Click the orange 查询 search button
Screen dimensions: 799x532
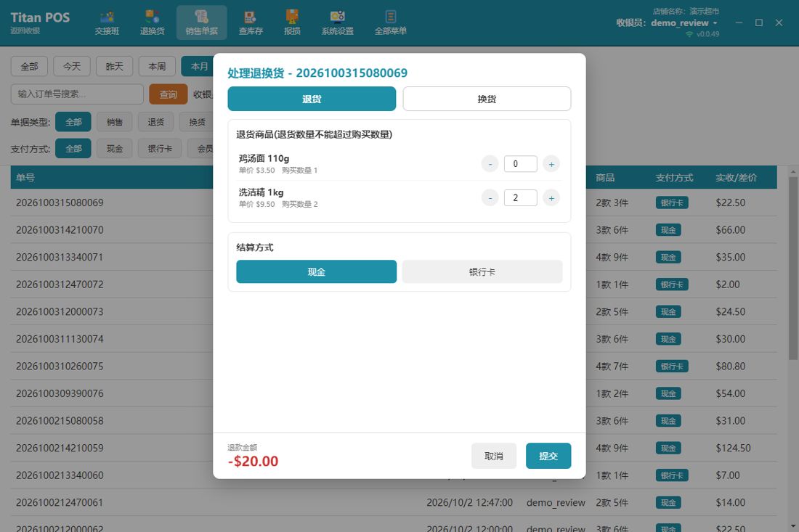(x=169, y=94)
